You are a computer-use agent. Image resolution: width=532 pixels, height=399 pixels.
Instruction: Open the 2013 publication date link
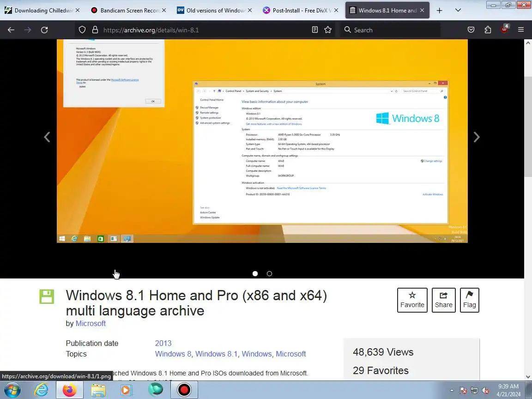click(x=163, y=343)
